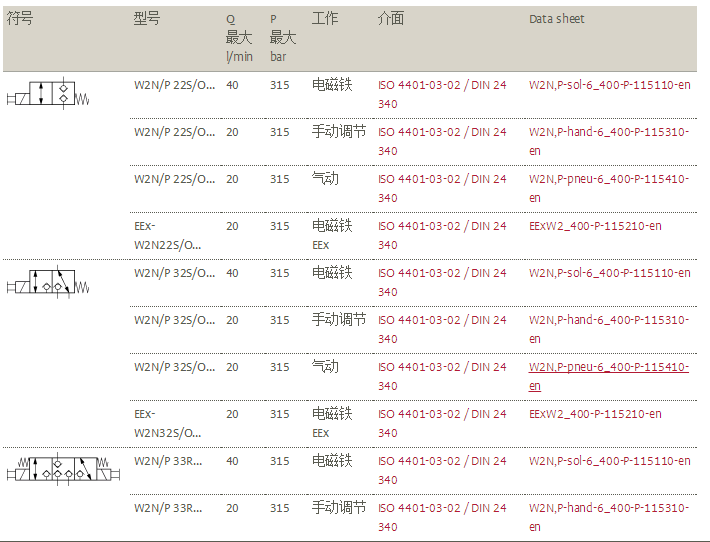Click flow value 40 in 22S solenoid row
Image resolution: width=710 pixels, height=542 pixels.
[x=232, y=85]
